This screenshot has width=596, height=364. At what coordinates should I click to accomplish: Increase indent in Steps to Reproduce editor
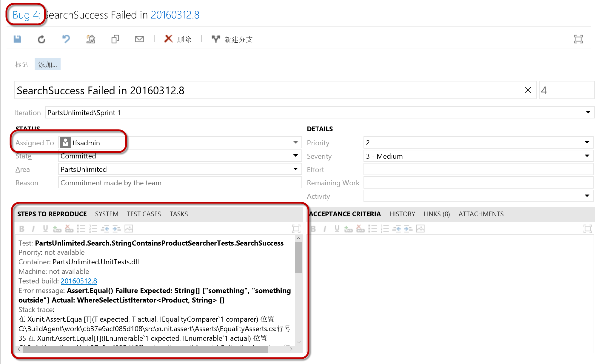pos(117,229)
